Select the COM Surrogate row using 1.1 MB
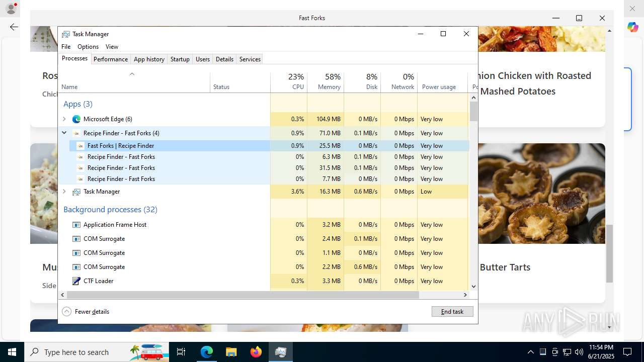This screenshot has height=362, width=644. coord(264,253)
